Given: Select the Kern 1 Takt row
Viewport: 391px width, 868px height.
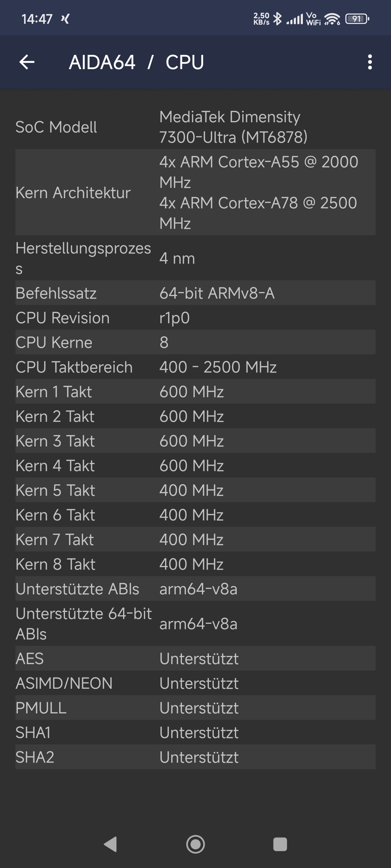Looking at the screenshot, I should point(195,391).
